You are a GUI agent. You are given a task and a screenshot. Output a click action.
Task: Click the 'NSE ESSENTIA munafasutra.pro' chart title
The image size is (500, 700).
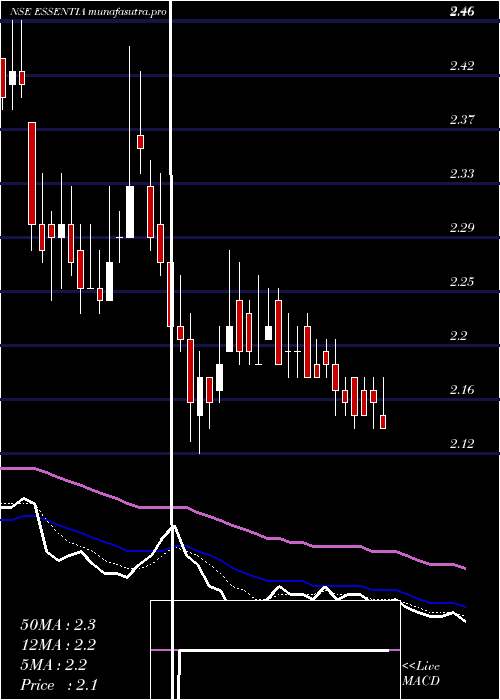89,12
